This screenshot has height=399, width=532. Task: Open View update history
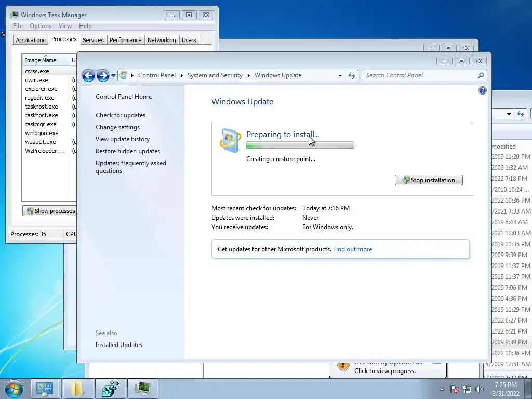123,139
